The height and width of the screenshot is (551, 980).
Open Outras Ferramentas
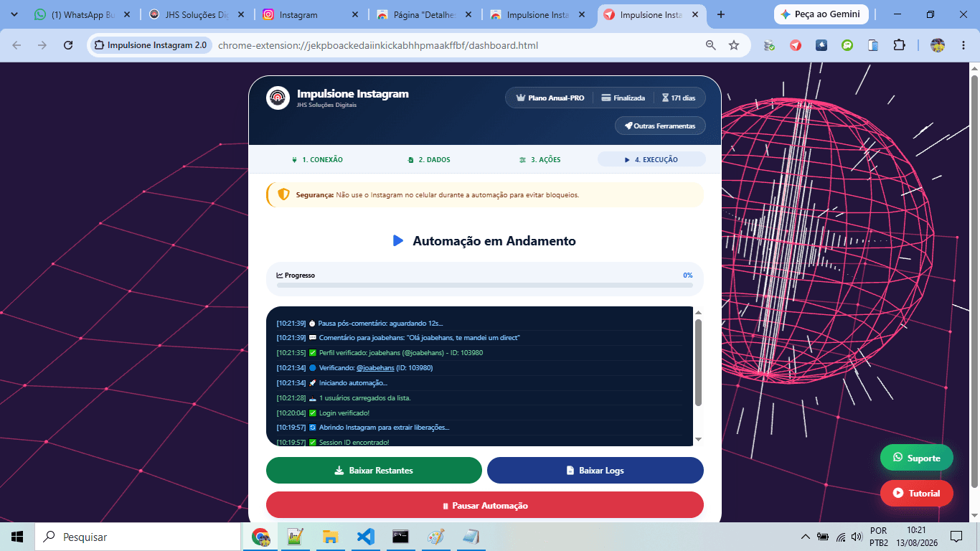tap(660, 126)
